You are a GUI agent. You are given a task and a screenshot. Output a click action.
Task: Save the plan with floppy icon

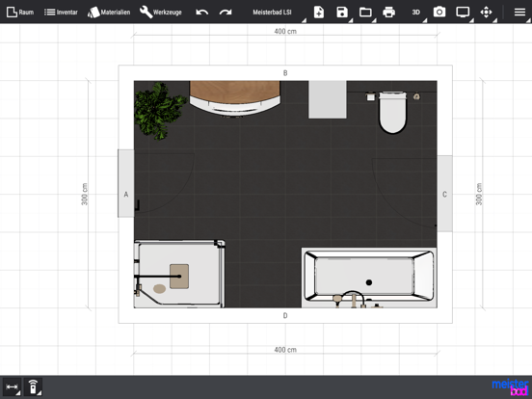coord(342,13)
